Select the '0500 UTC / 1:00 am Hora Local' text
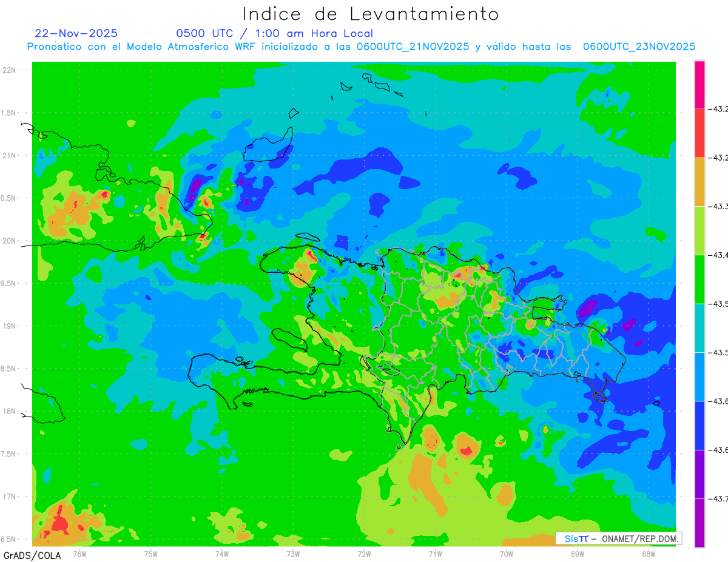Image resolution: width=728 pixels, height=562 pixels. (x=274, y=33)
